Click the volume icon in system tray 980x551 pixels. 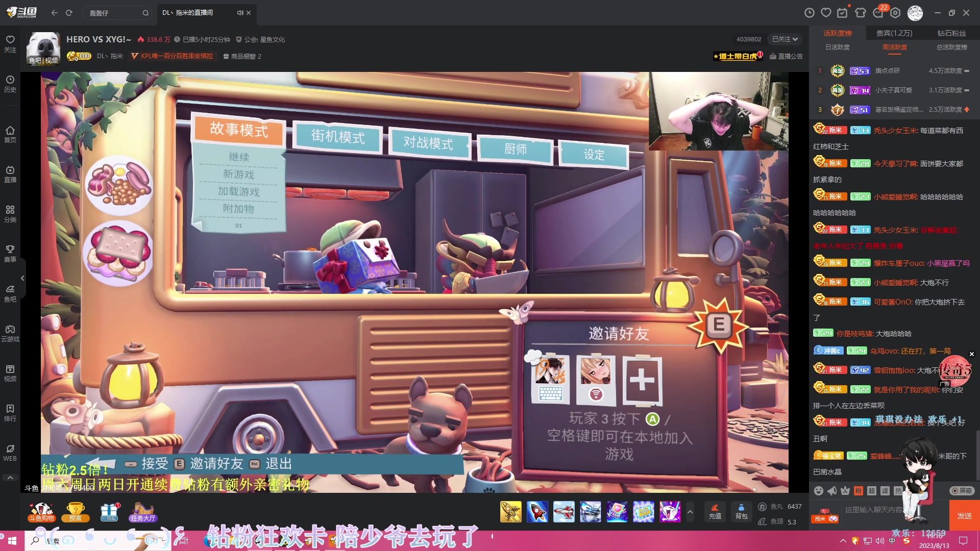879,541
